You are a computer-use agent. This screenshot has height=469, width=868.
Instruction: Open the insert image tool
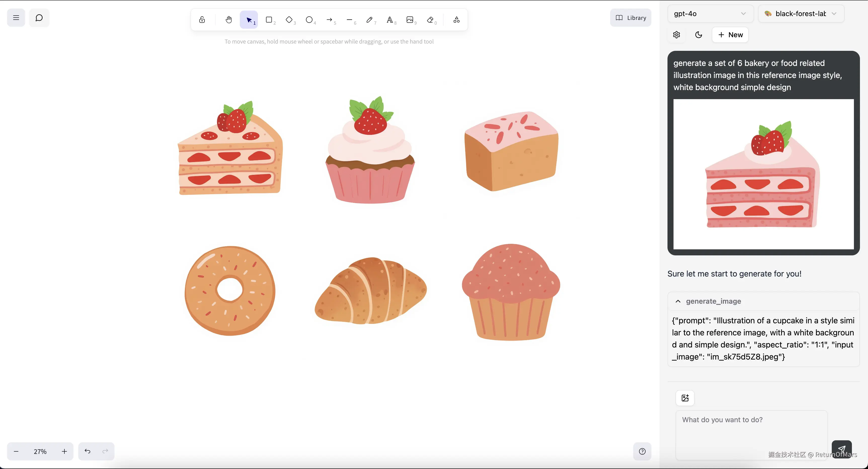pyautogui.click(x=410, y=20)
